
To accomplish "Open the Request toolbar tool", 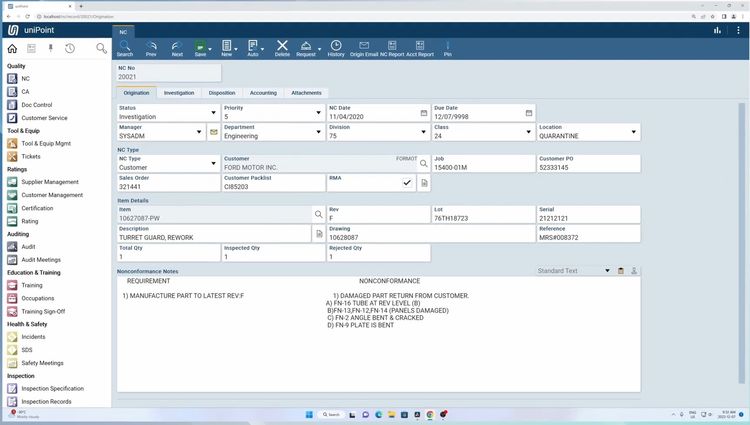I will (306, 48).
